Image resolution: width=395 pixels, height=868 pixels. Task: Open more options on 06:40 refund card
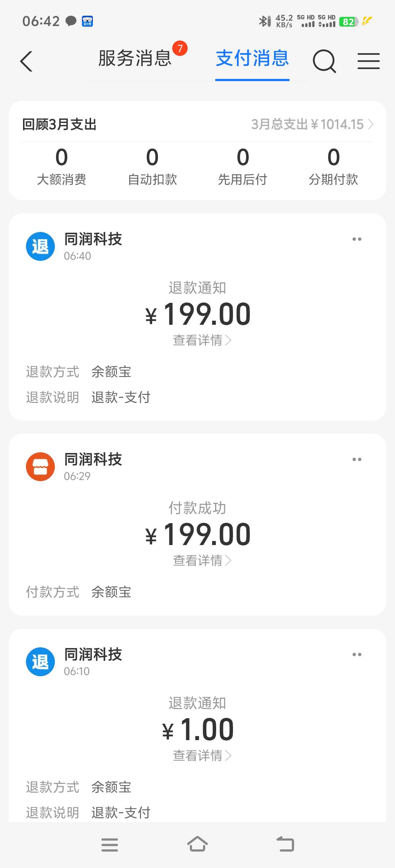[357, 239]
